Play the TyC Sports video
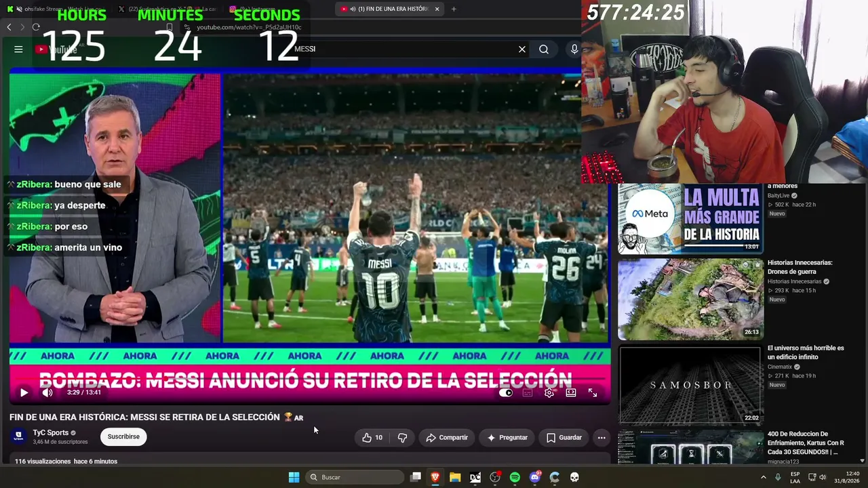 point(24,392)
